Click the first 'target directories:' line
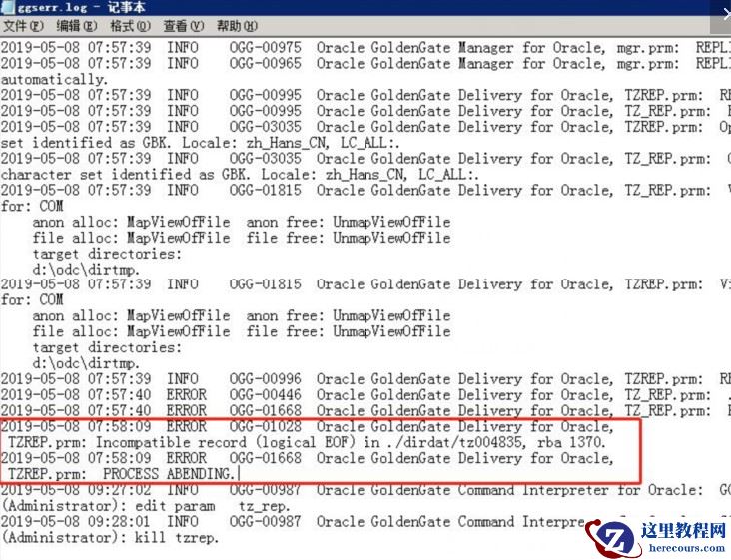The image size is (731, 560). click(107, 254)
